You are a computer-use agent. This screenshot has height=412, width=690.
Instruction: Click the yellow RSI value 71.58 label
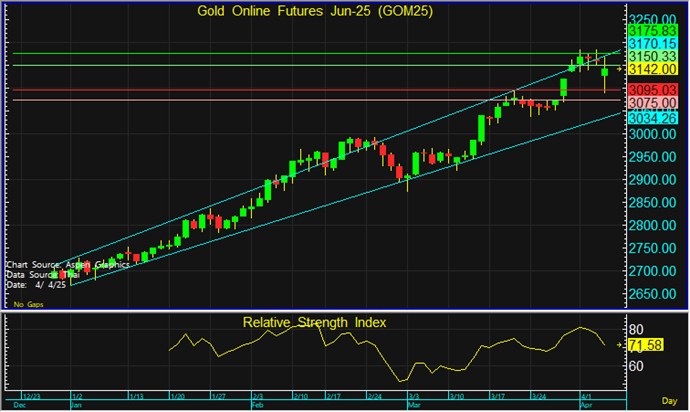coord(646,345)
